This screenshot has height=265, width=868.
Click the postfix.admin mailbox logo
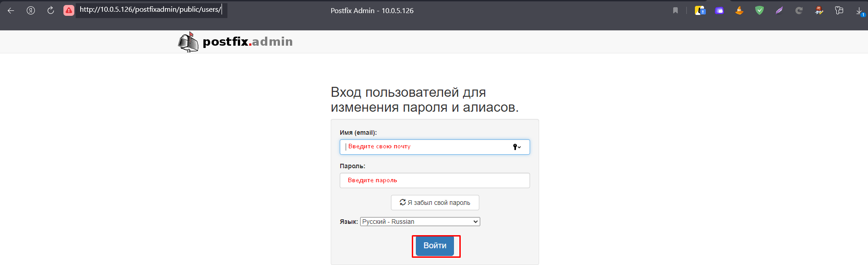pyautogui.click(x=188, y=42)
